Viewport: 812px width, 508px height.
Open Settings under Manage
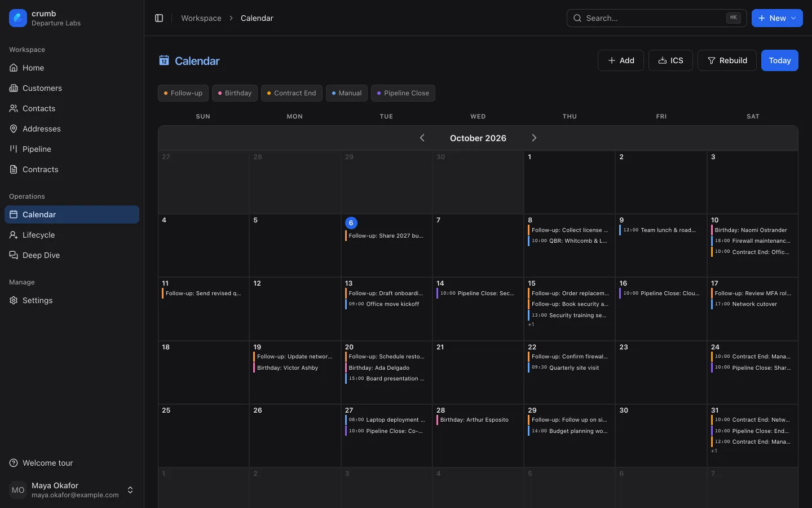pos(72,300)
